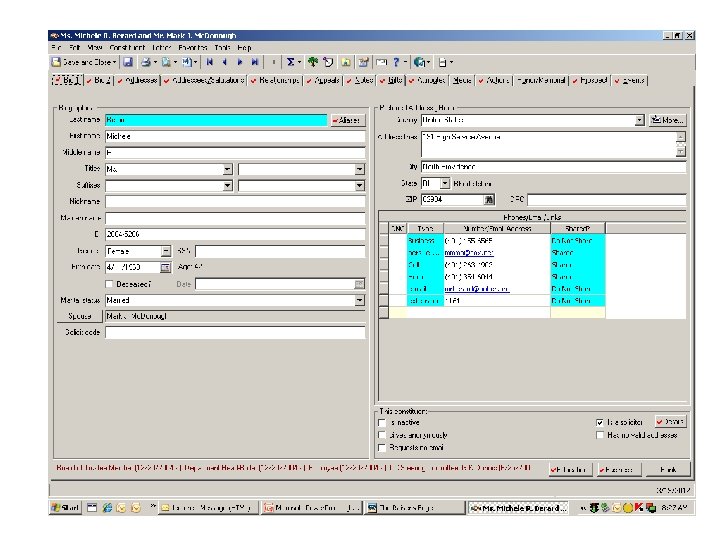Open the first Suffixes dropdown
The width and height of the screenshot is (720, 540).
click(x=227, y=186)
